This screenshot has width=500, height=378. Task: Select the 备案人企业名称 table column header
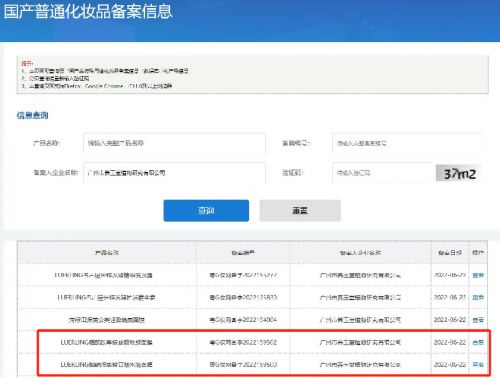360,253
